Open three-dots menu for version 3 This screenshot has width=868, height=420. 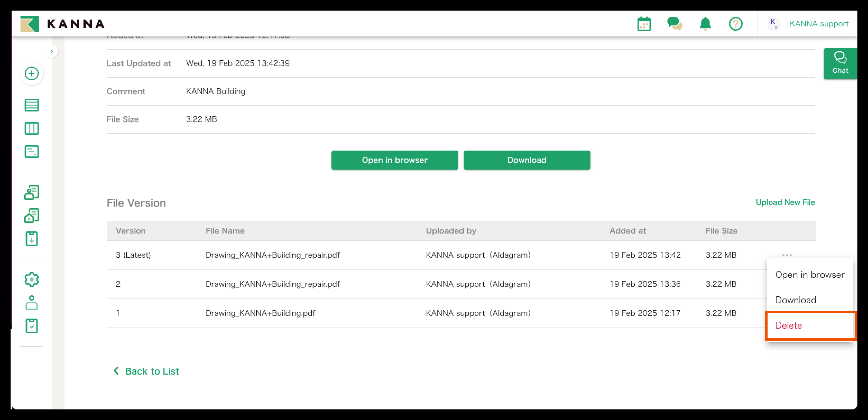pyautogui.click(x=787, y=255)
